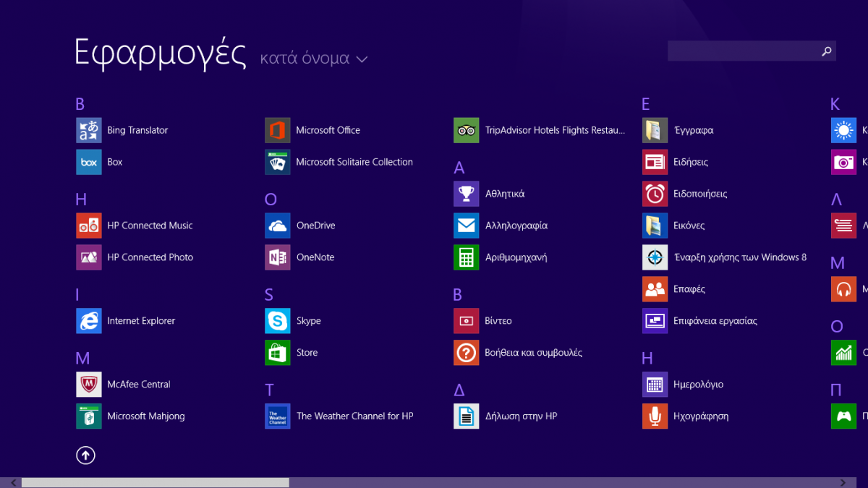Launch Microsoft Solitaire Collection icon

pyautogui.click(x=278, y=162)
